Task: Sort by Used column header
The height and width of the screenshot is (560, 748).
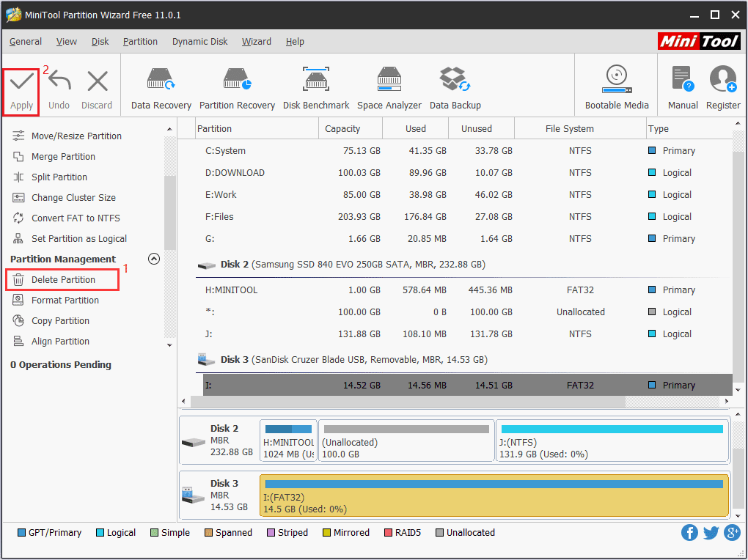Action: click(416, 129)
